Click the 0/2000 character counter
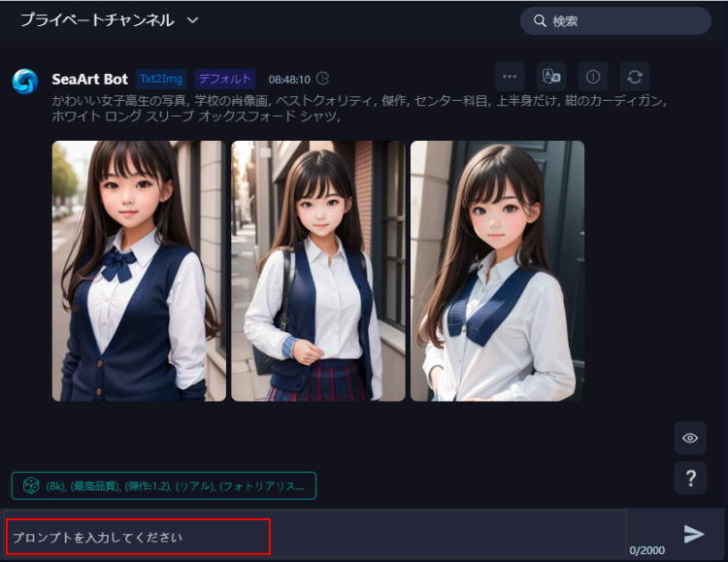Viewport: 728px width, 562px height. pyautogui.click(x=646, y=550)
